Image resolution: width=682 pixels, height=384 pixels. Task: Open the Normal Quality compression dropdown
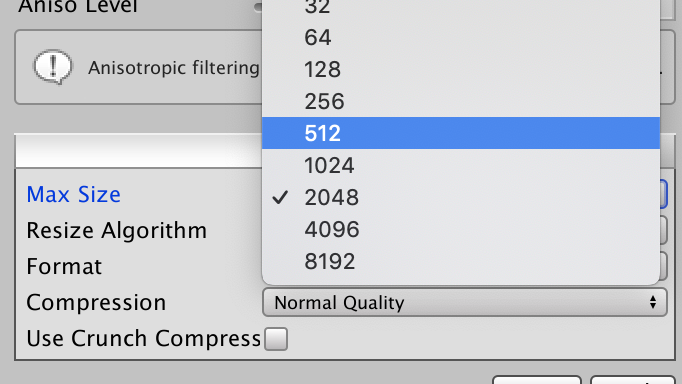(465, 302)
